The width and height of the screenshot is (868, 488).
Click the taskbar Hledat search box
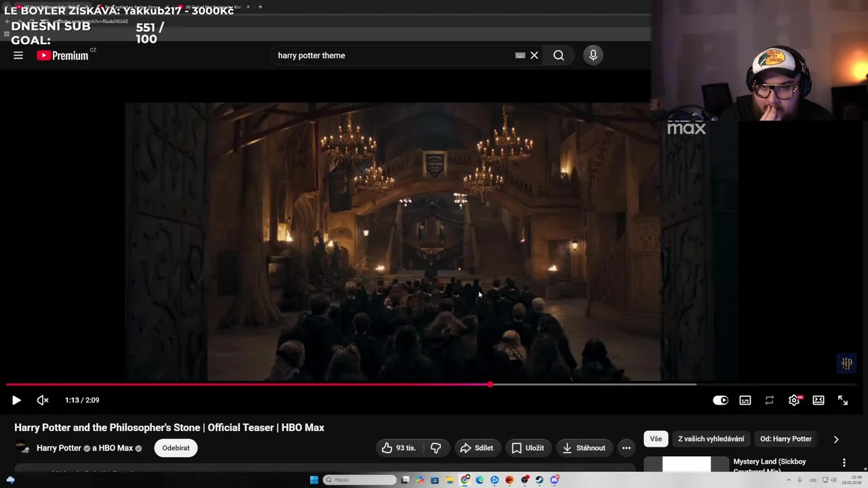click(x=359, y=480)
